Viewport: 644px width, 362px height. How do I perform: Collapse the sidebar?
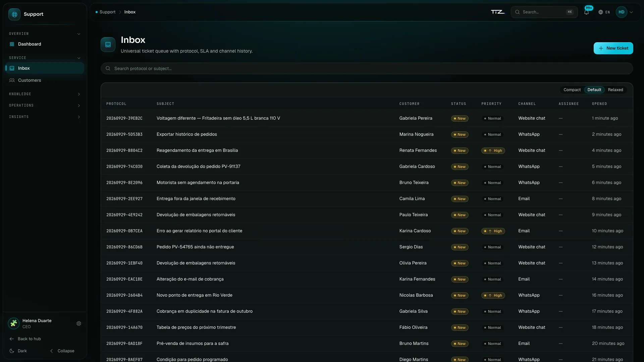pyautogui.click(x=62, y=351)
